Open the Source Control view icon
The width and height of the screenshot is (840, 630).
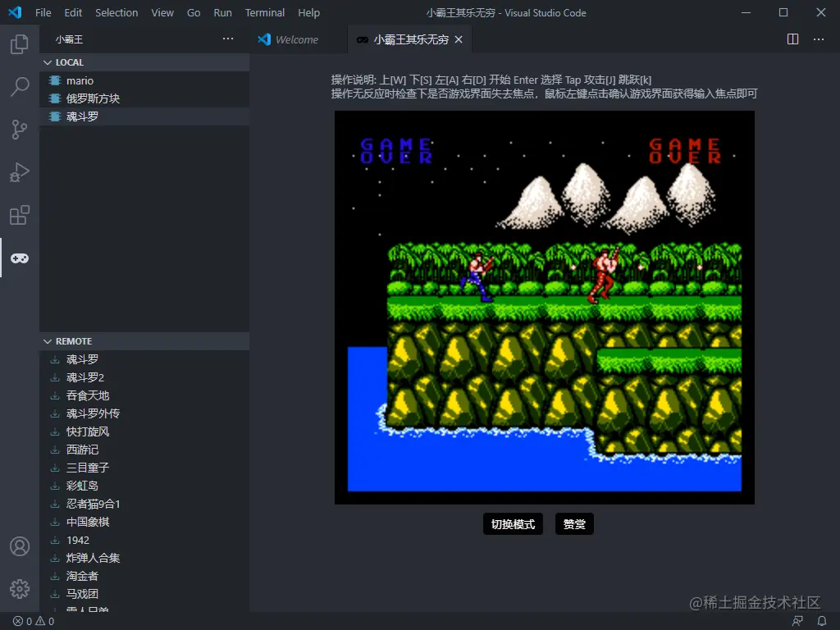pos(20,130)
